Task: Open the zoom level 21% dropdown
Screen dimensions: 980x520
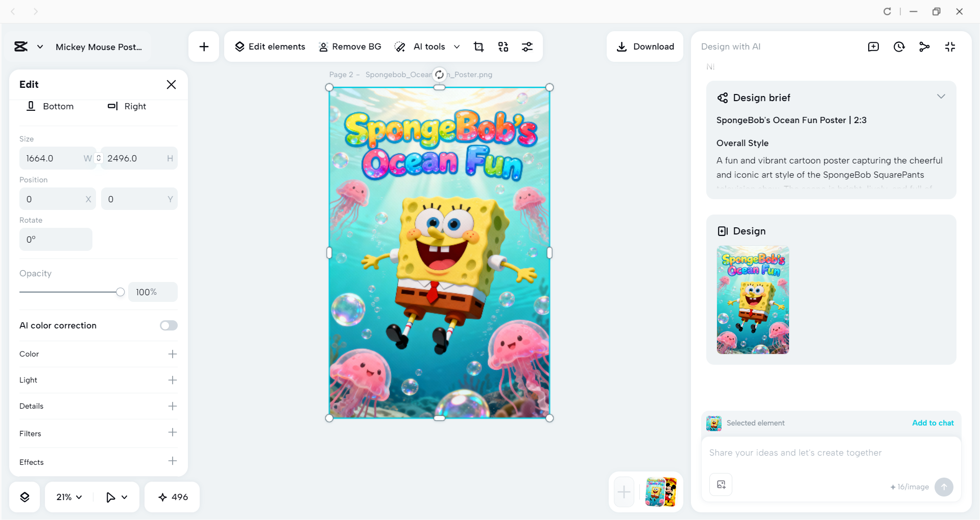Action: click(x=68, y=496)
